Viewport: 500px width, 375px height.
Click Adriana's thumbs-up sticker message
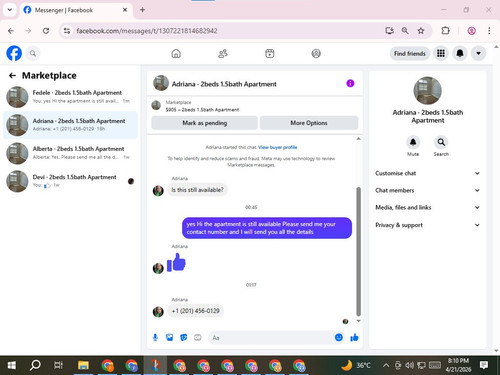[176, 262]
